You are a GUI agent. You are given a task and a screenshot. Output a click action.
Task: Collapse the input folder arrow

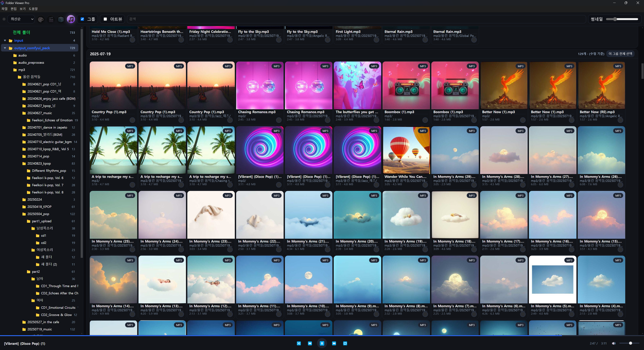5,40
